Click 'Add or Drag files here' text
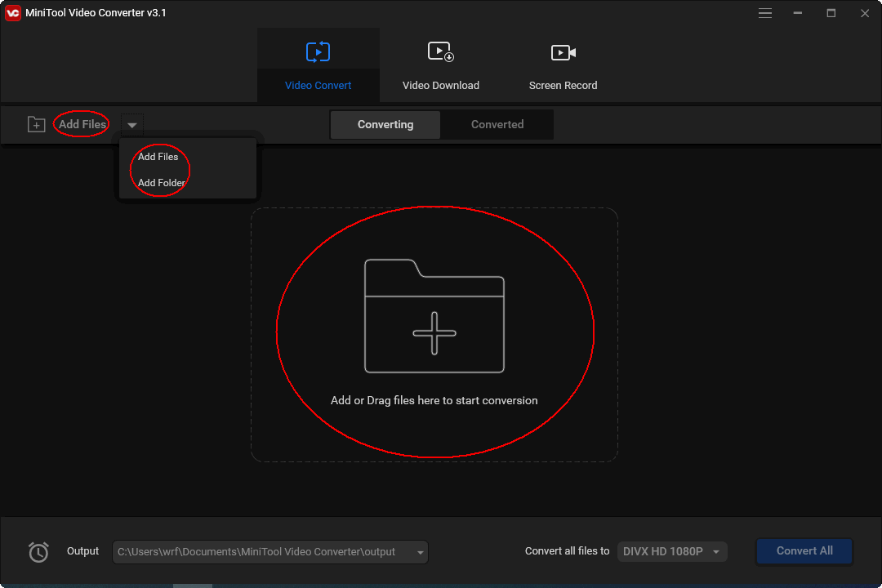Viewport: 882px width, 588px height. pos(434,401)
